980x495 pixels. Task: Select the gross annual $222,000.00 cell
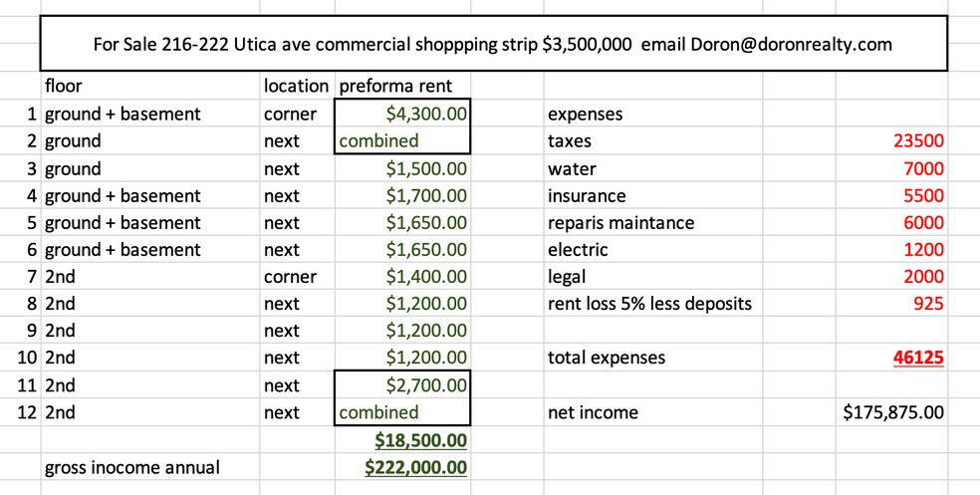coord(403,466)
